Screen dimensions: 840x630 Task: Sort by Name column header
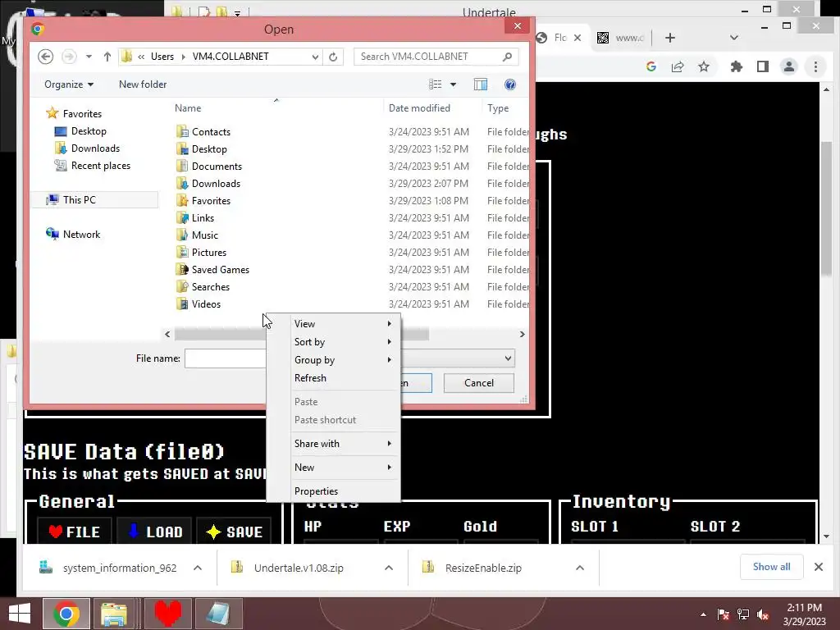click(188, 108)
